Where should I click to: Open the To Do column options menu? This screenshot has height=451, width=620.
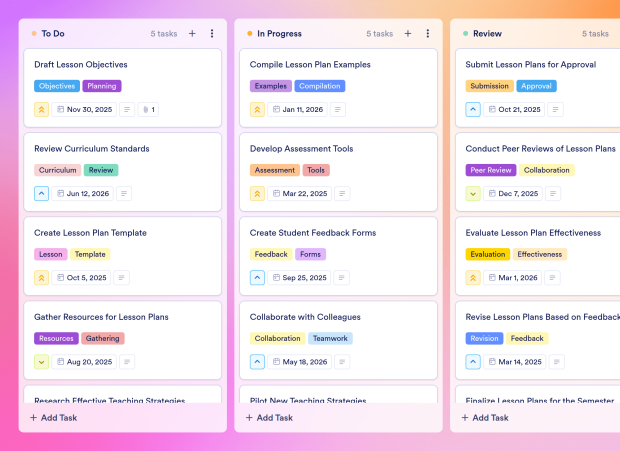pos(212,34)
